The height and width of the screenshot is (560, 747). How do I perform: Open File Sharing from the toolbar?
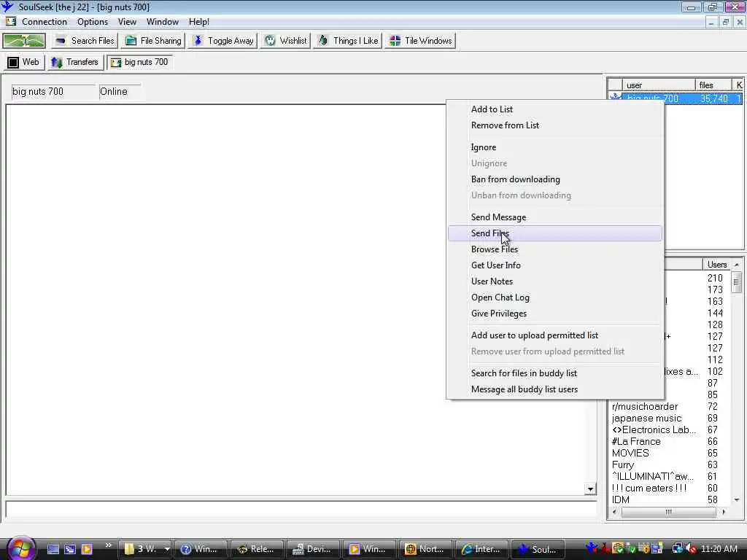click(153, 41)
